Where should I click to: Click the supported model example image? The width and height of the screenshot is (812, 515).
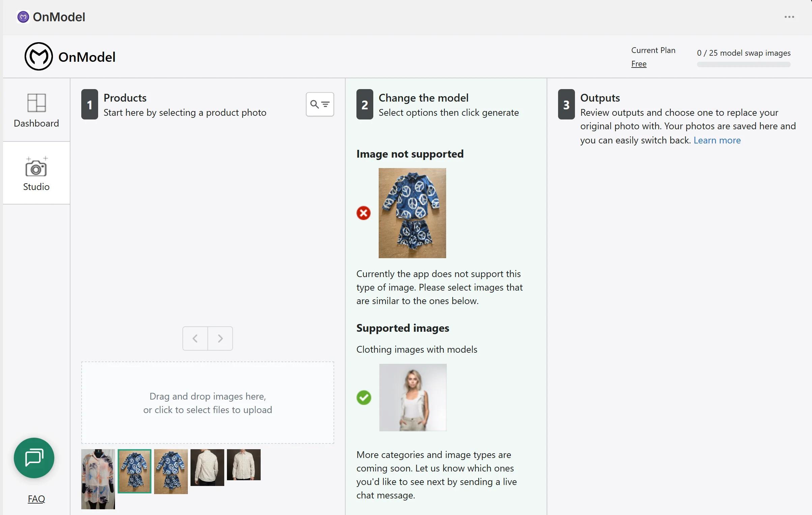pyautogui.click(x=413, y=397)
